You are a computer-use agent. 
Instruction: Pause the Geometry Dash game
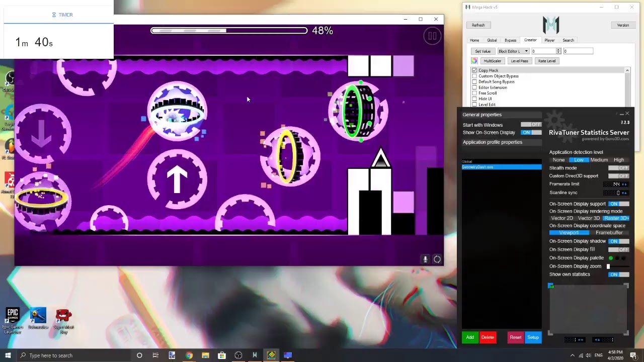[x=432, y=36]
